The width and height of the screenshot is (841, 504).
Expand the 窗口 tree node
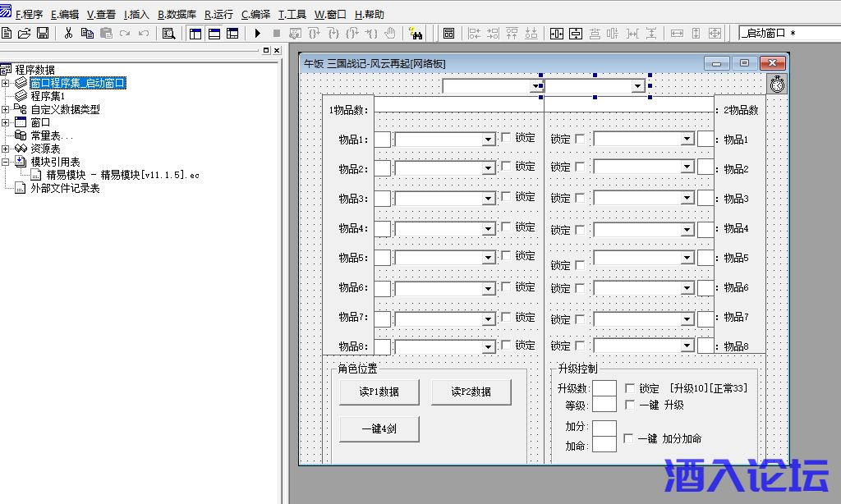[x=6, y=122]
